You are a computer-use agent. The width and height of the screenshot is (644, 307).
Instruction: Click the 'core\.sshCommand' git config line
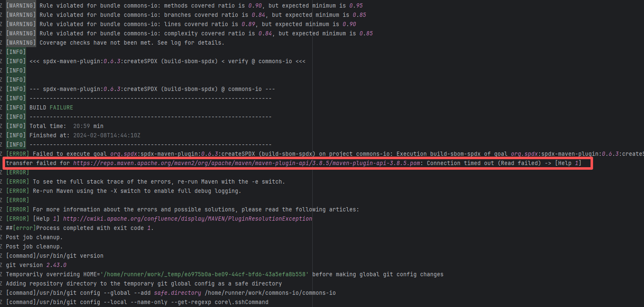[x=137, y=302]
